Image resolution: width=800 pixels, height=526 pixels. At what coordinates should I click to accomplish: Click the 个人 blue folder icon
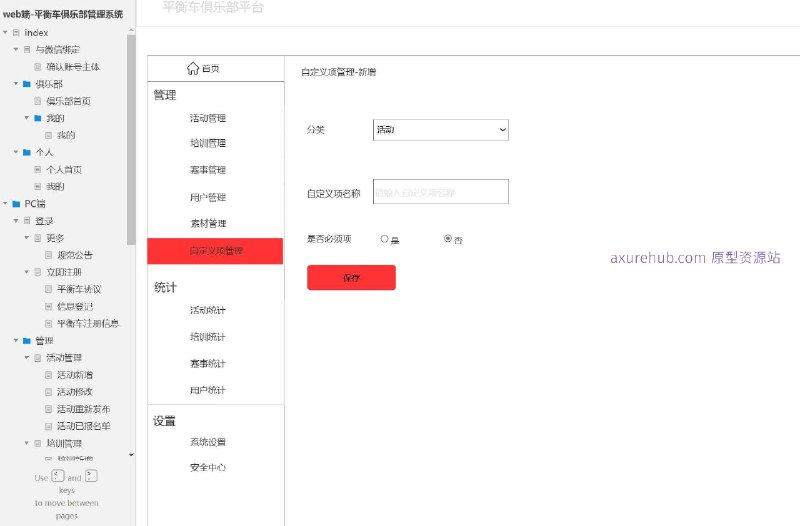[27, 152]
